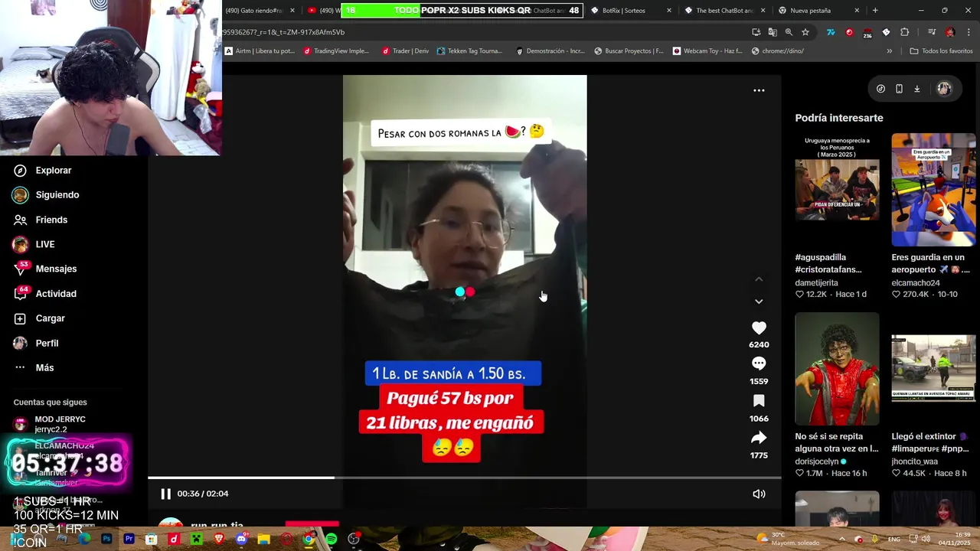Open the three-dot options above the video
The width and height of the screenshot is (980, 551).
click(759, 90)
